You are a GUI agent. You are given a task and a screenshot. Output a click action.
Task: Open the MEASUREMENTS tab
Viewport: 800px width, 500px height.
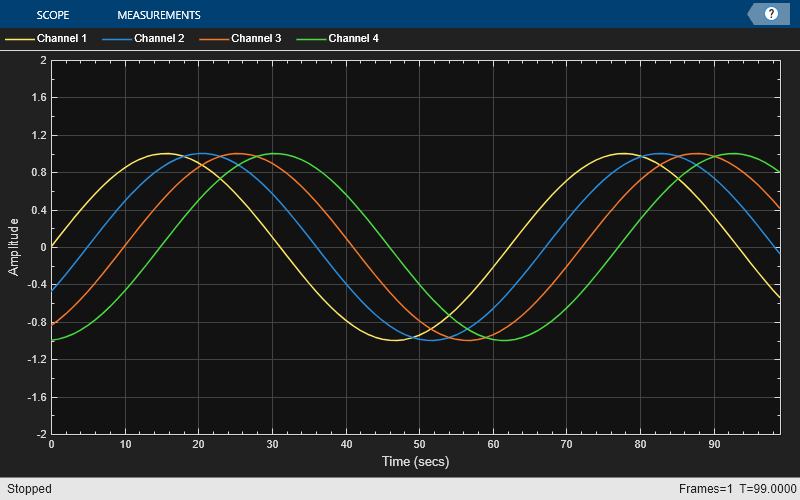(x=159, y=15)
